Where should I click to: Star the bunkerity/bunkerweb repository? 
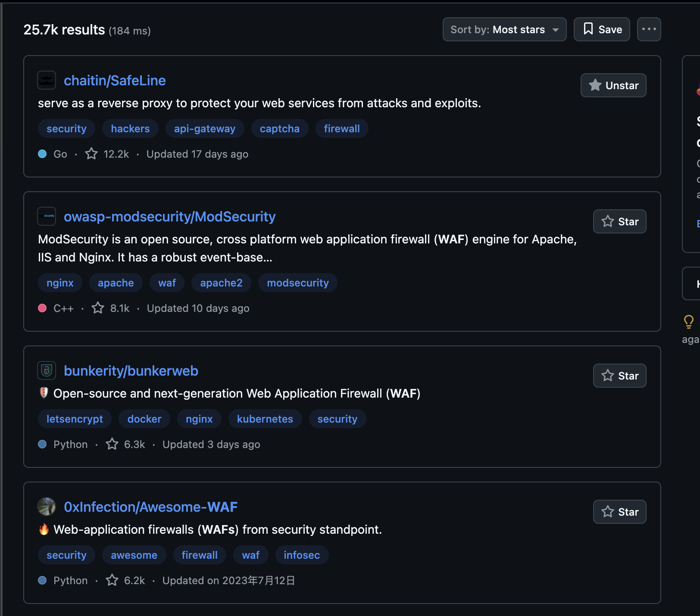coord(619,376)
